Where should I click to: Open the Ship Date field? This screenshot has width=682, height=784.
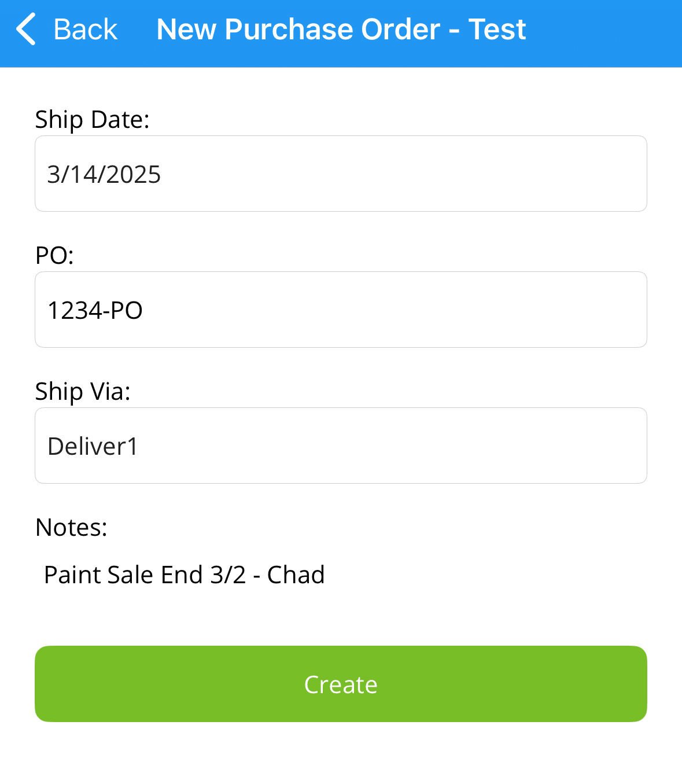pyautogui.click(x=341, y=174)
